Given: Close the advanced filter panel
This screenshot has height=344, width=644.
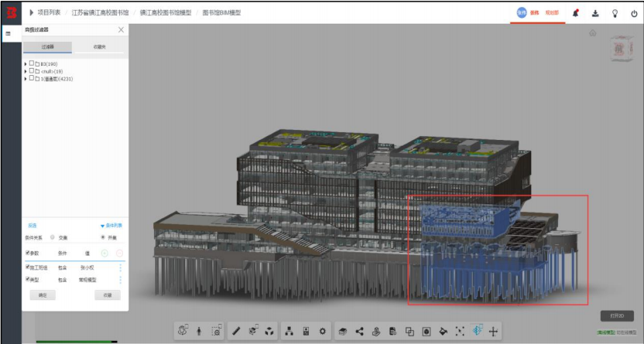Looking at the screenshot, I should pos(121,29).
